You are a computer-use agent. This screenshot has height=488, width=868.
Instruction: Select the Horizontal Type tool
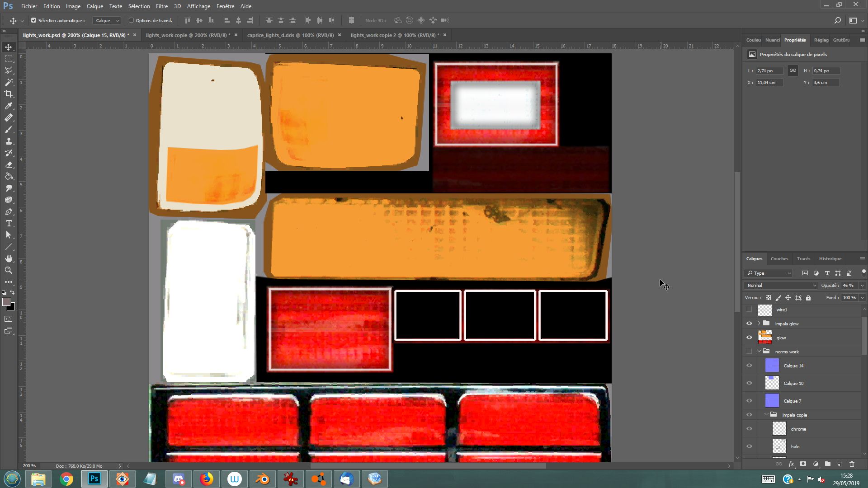click(x=9, y=223)
